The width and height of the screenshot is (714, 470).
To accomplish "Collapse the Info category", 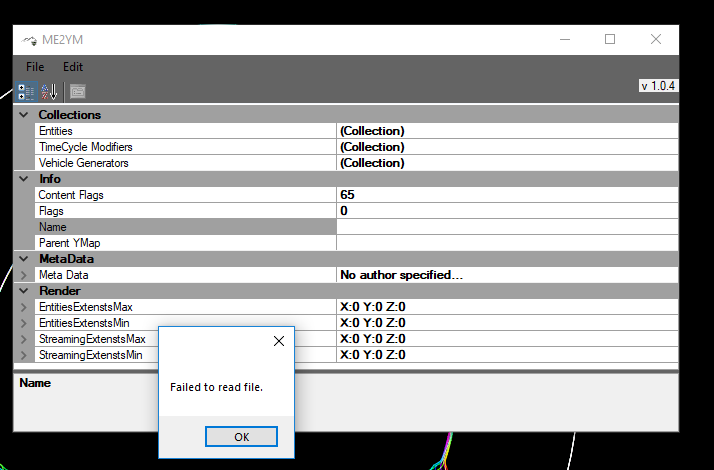I will point(24,179).
